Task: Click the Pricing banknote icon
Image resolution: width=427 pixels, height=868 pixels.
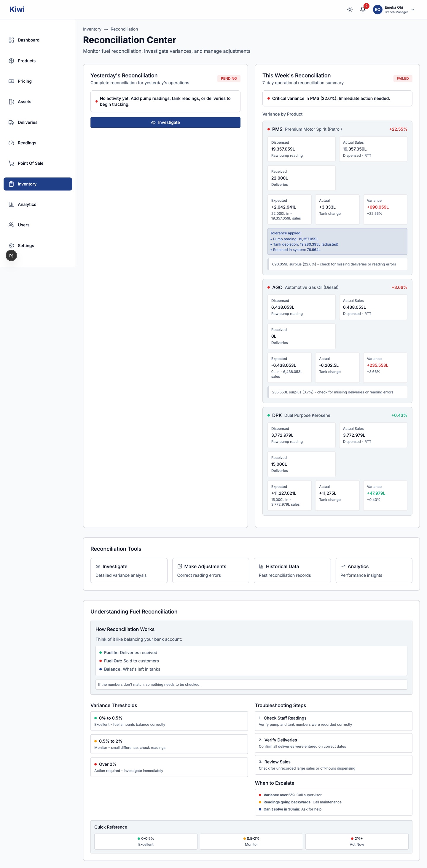Action: 11,81
